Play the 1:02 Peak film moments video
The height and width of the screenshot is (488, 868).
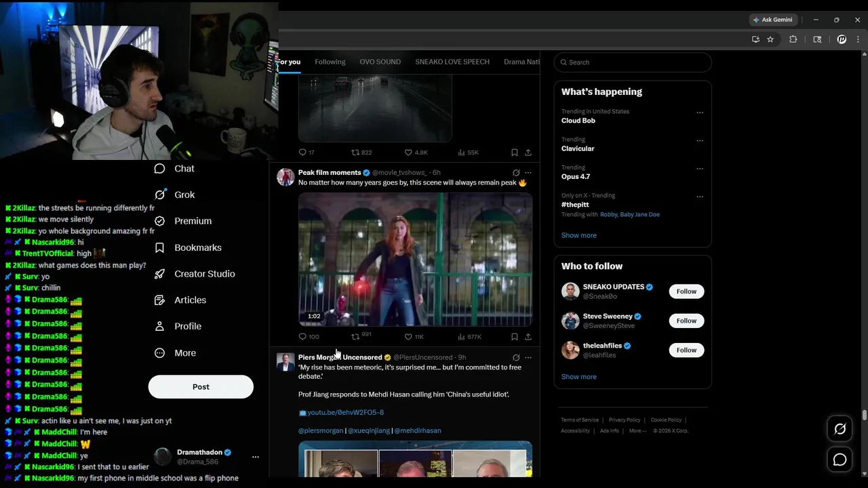[415, 260]
